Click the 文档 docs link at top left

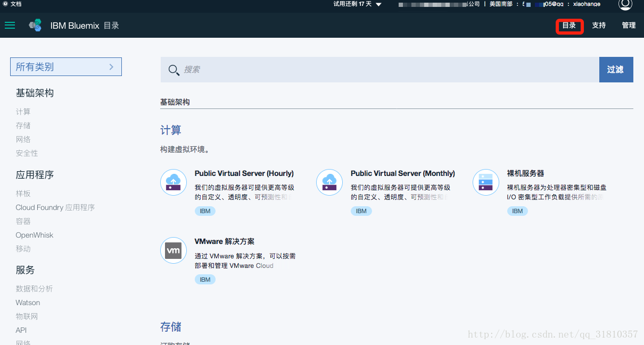coord(16,4)
